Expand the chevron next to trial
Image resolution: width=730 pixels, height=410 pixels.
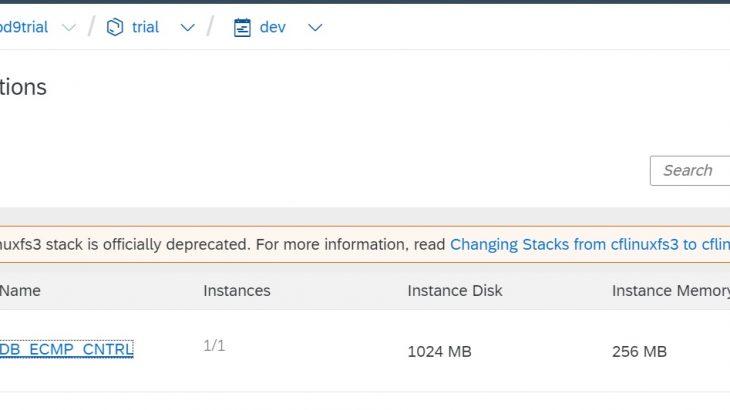pyautogui.click(x=187, y=28)
